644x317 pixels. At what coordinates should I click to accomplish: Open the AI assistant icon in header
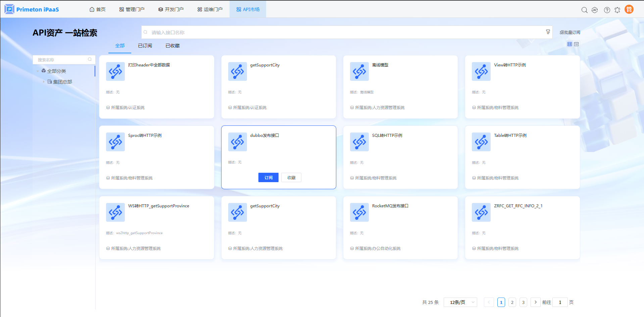[595, 10]
